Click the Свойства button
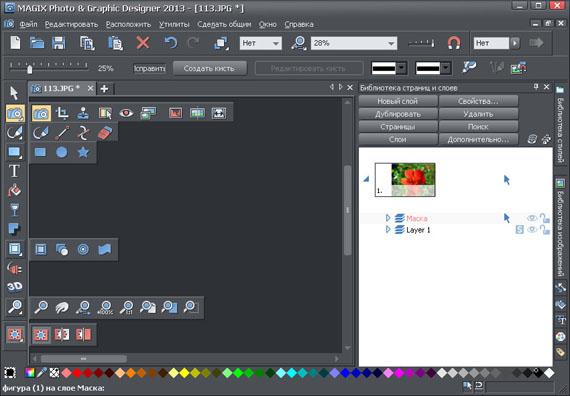 click(x=478, y=101)
